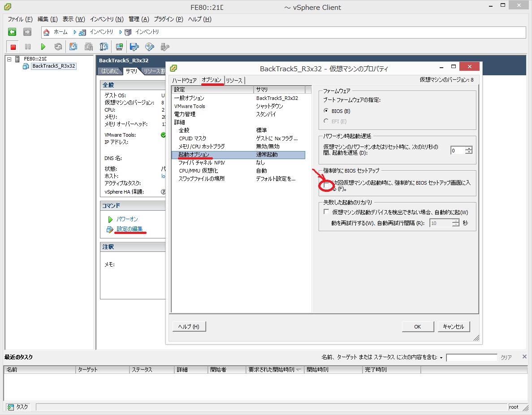Switch to はじめに tab in main window
Viewport: 532px width, 415px height.
110,71
